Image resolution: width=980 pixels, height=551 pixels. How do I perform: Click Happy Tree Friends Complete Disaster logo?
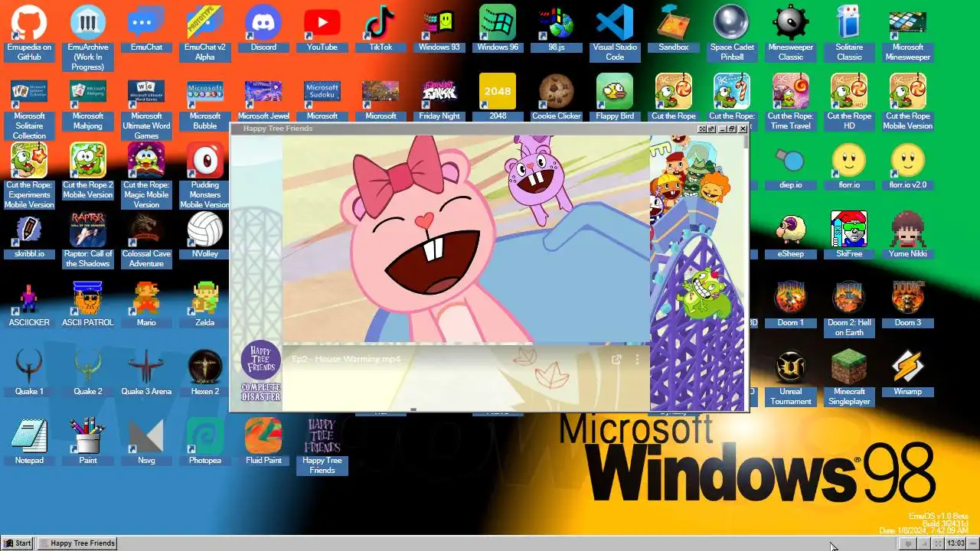click(x=260, y=371)
